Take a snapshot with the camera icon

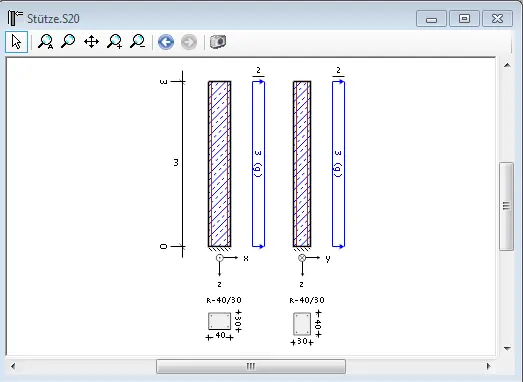point(218,42)
